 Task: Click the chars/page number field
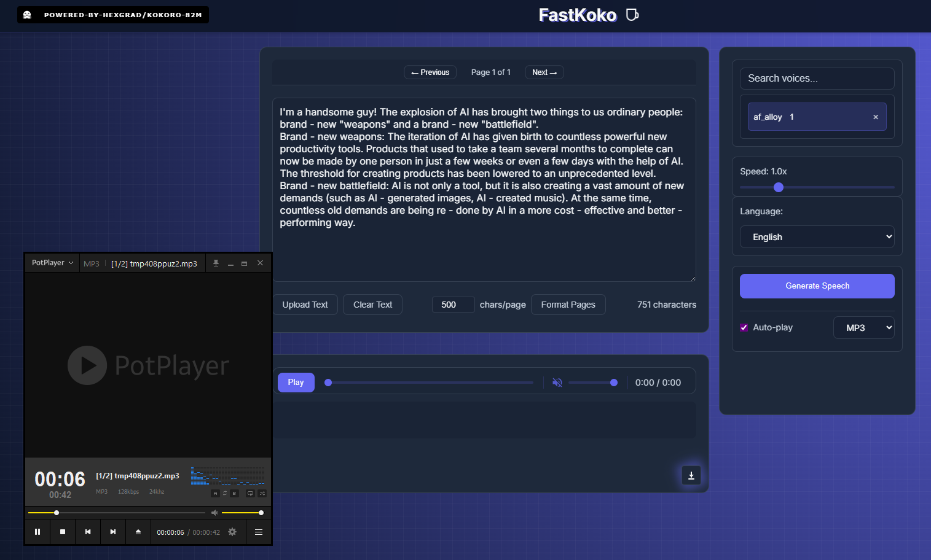point(454,305)
